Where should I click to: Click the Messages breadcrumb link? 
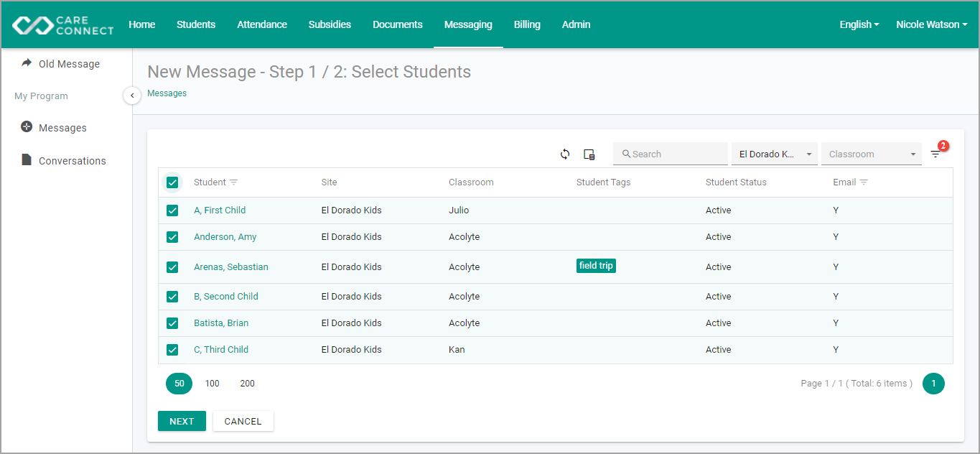[167, 93]
